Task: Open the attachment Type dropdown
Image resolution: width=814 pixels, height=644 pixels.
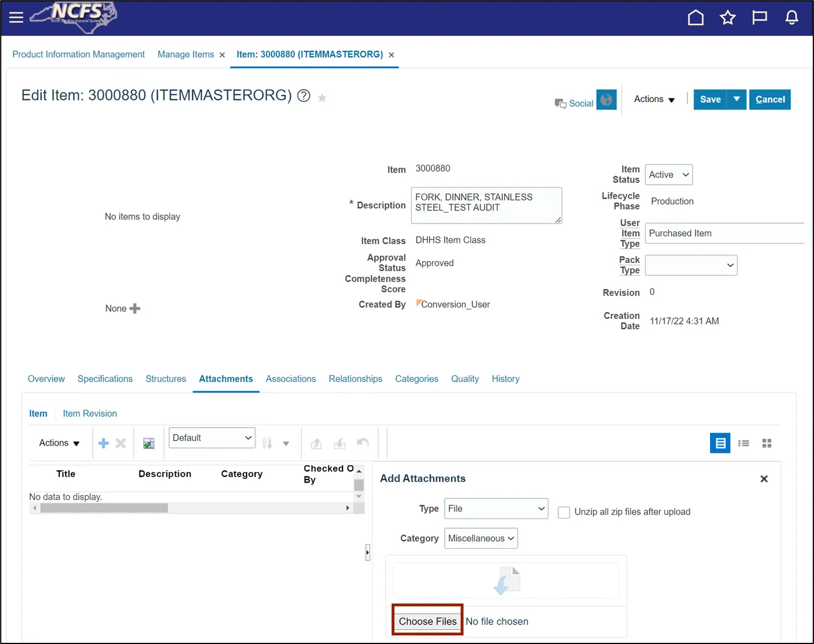Action: [x=495, y=509]
